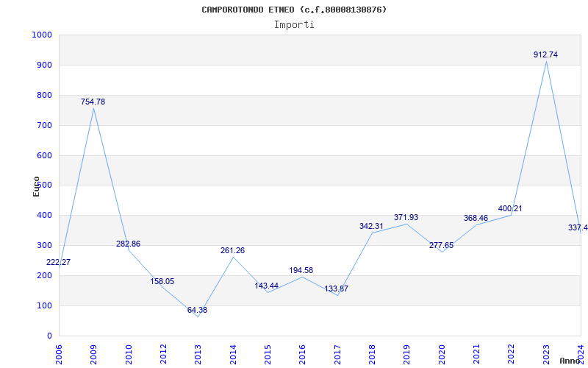Select the 400.21 data label

pyautogui.click(x=510, y=209)
